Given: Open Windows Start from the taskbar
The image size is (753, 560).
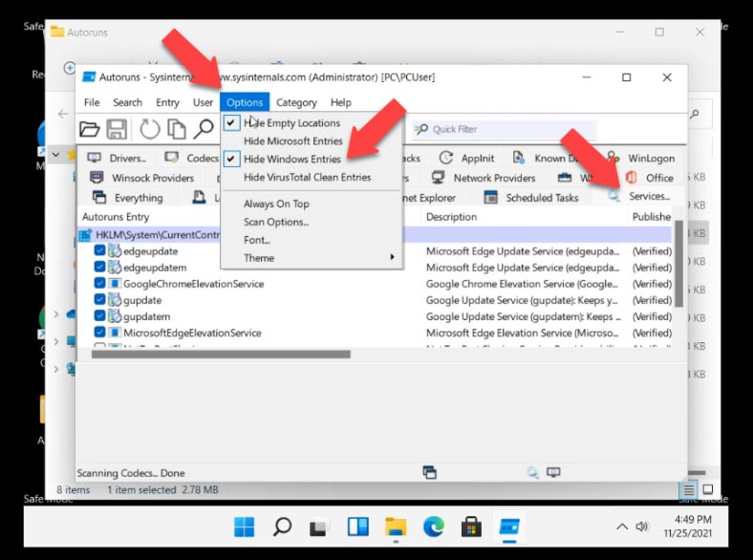Looking at the screenshot, I should [245, 527].
